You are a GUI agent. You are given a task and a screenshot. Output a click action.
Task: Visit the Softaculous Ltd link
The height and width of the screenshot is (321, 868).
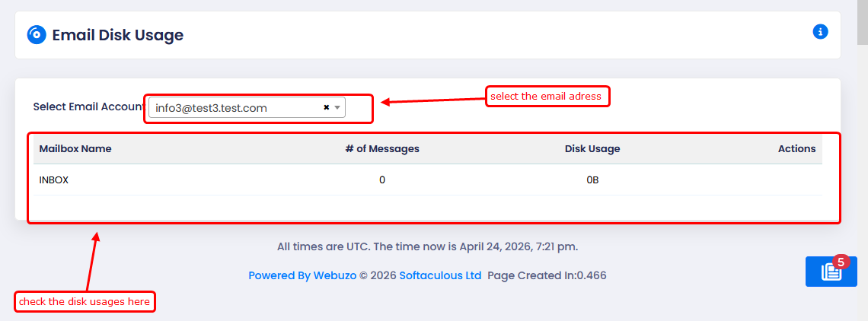click(x=440, y=275)
